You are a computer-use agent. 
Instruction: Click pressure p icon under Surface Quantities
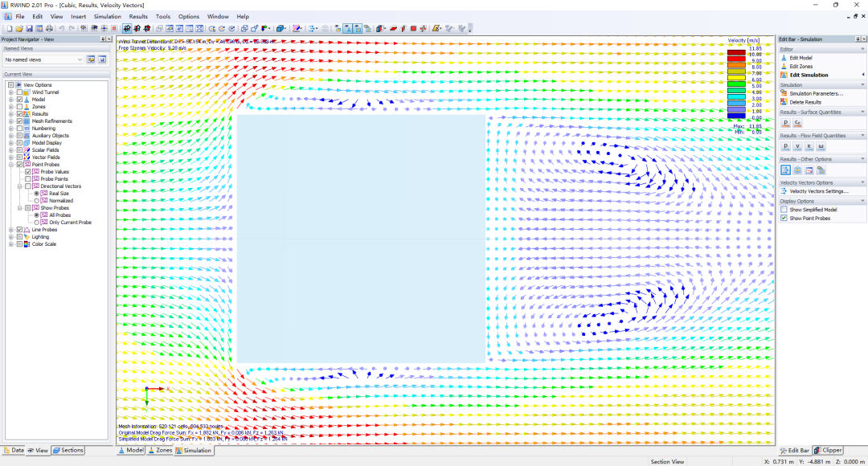pos(785,123)
